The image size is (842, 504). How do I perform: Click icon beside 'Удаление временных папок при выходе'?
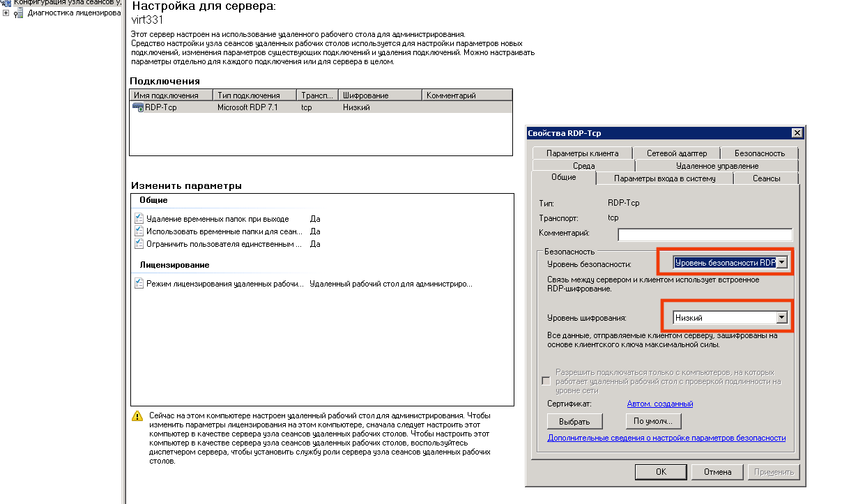pos(139,219)
